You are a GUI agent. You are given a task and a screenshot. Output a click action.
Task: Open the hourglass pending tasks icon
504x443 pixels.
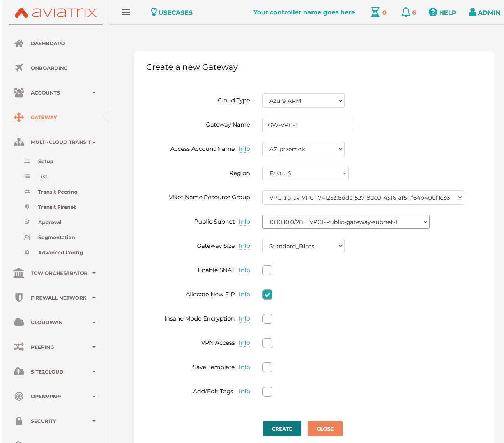coord(375,12)
